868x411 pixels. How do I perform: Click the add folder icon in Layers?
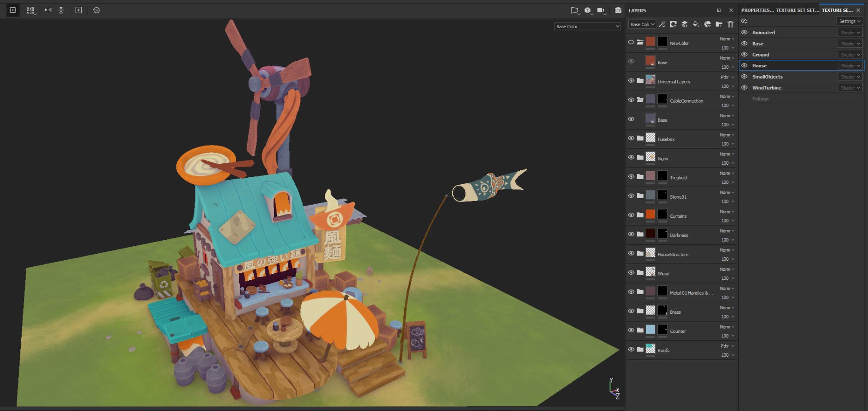pyautogui.click(x=719, y=24)
